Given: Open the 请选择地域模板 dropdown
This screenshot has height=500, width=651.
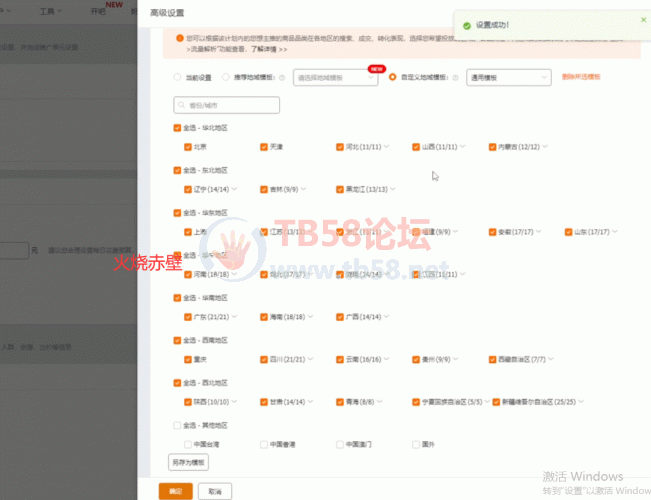Looking at the screenshot, I should 335,77.
